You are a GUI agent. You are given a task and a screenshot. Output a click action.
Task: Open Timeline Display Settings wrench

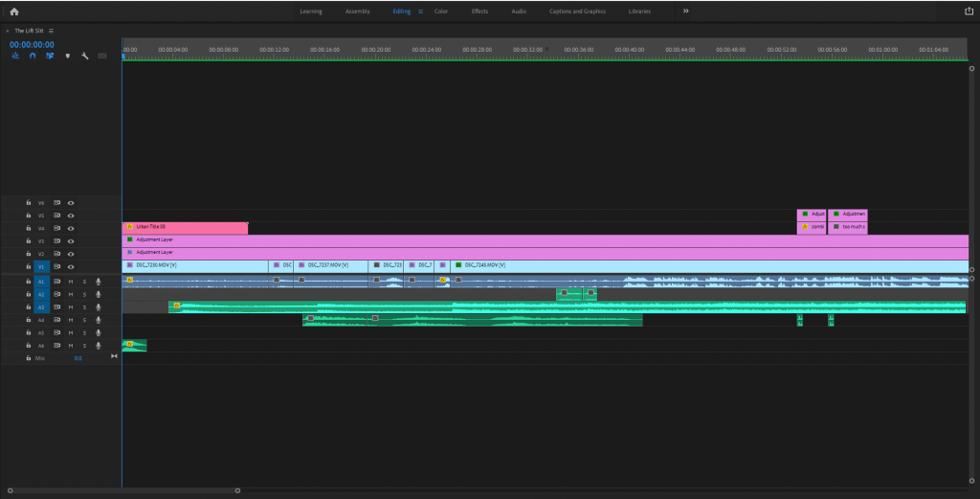tap(84, 57)
